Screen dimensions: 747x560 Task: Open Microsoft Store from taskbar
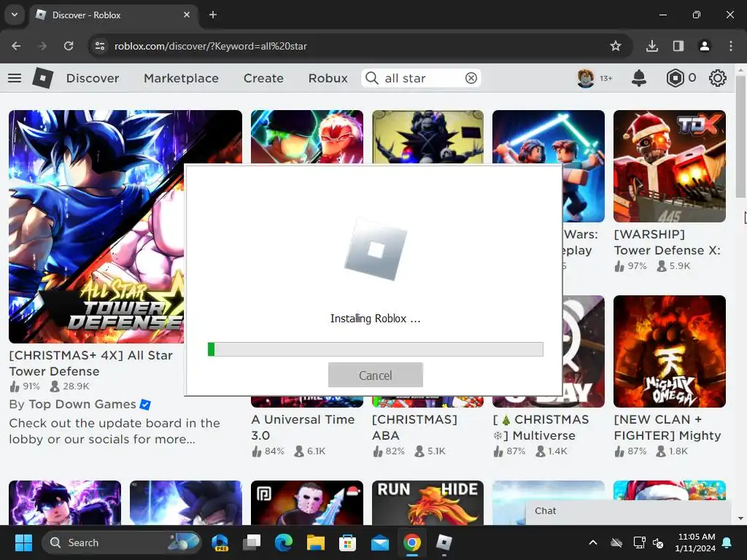(x=347, y=542)
